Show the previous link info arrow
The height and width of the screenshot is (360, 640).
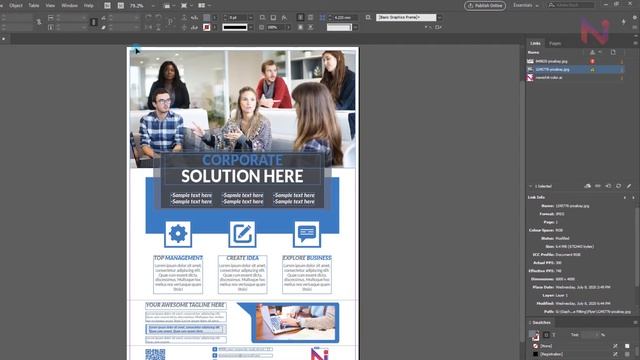tap(625, 198)
